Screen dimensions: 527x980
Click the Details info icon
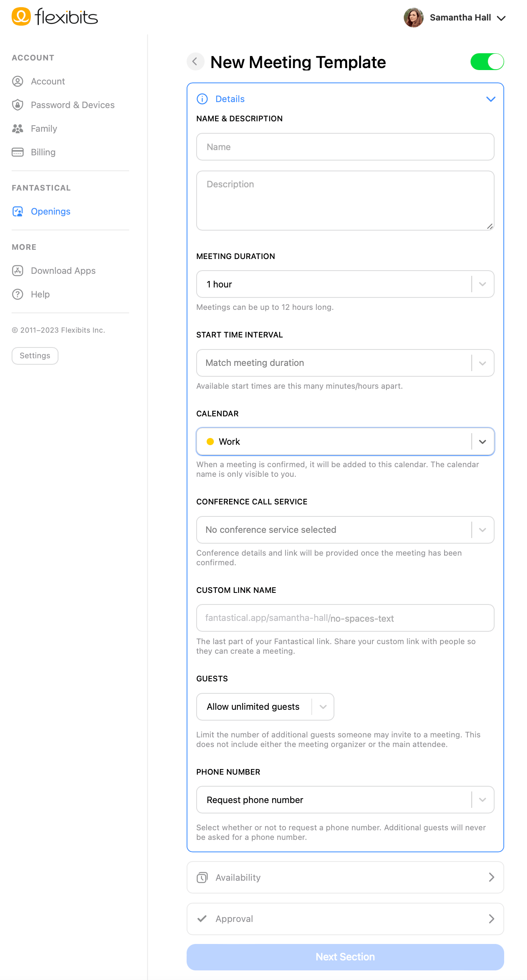tap(202, 99)
